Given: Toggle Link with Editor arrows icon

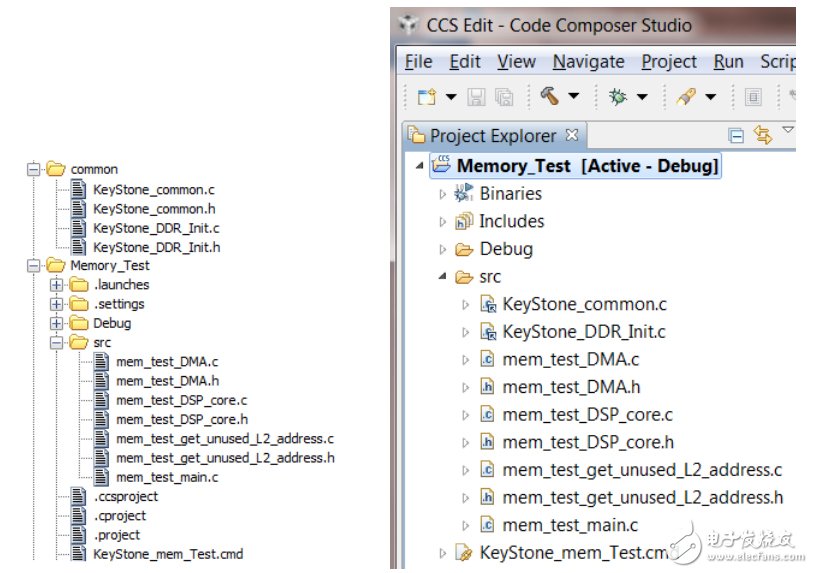Looking at the screenshot, I should pos(763,136).
